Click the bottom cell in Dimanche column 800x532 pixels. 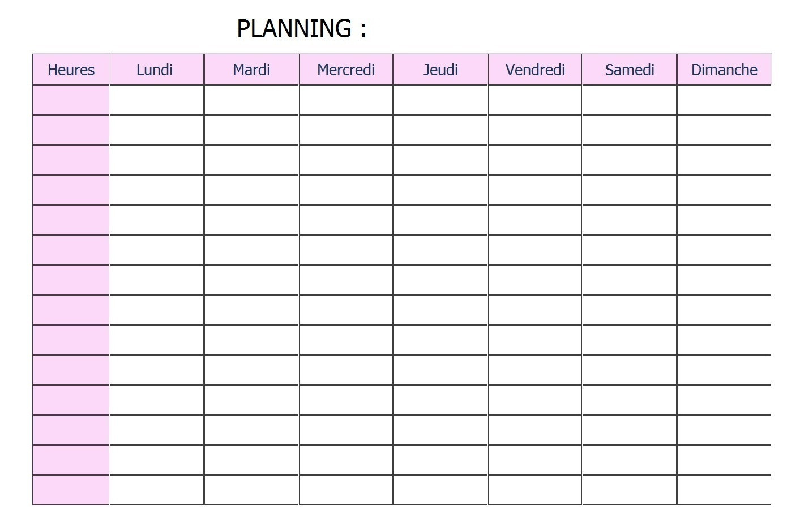click(724, 490)
